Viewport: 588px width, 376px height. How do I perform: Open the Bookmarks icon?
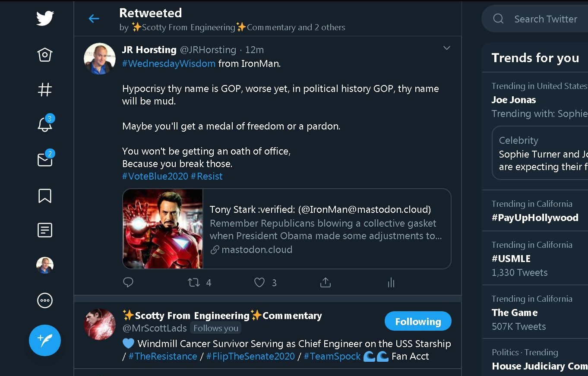pyautogui.click(x=45, y=196)
